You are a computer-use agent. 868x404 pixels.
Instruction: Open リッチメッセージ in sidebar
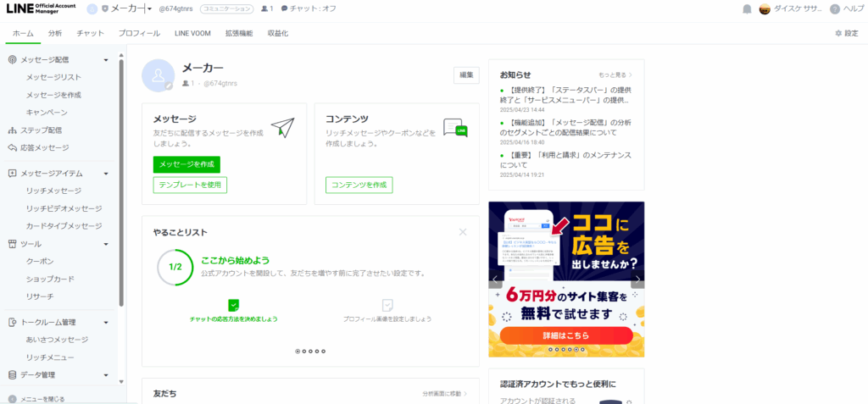53,191
